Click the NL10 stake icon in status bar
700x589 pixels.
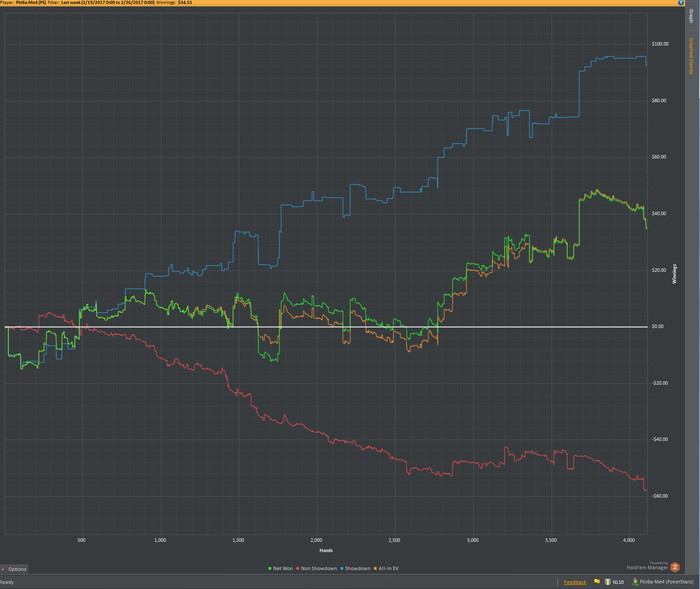coord(608,582)
